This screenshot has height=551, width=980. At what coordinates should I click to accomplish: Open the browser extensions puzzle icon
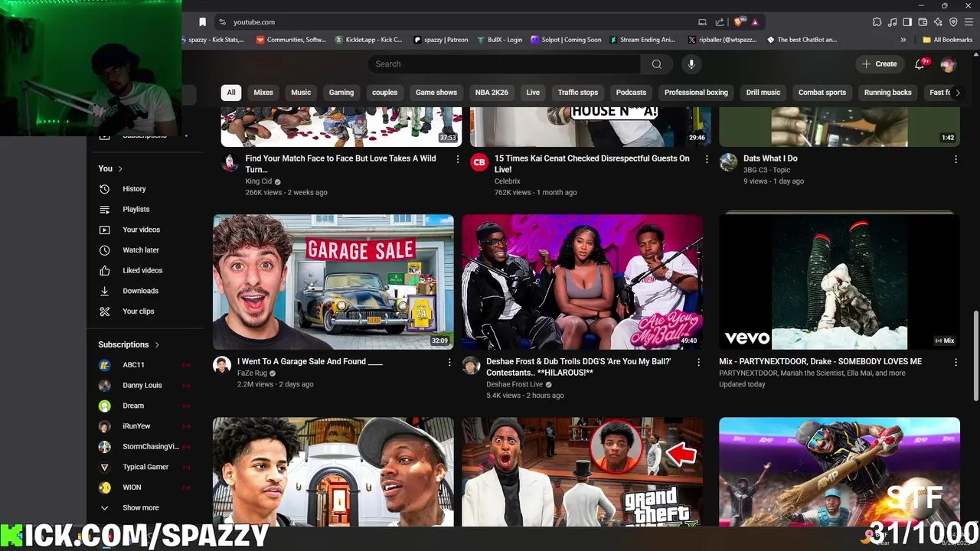(x=877, y=22)
